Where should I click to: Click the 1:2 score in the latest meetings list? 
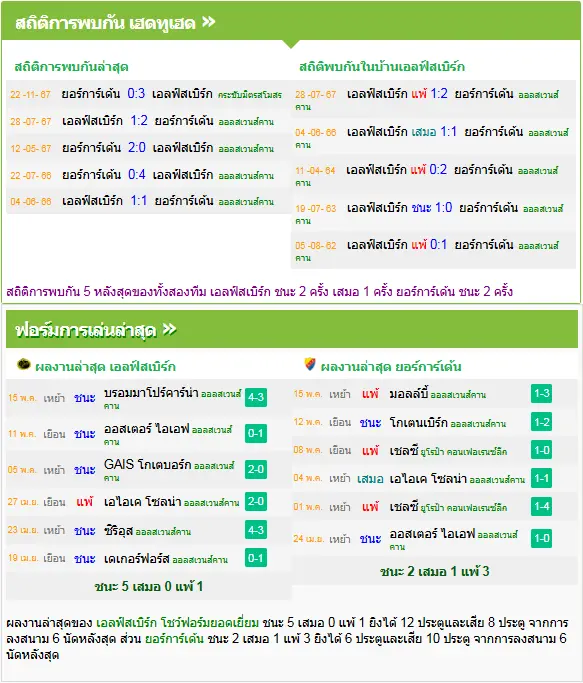coord(139,121)
